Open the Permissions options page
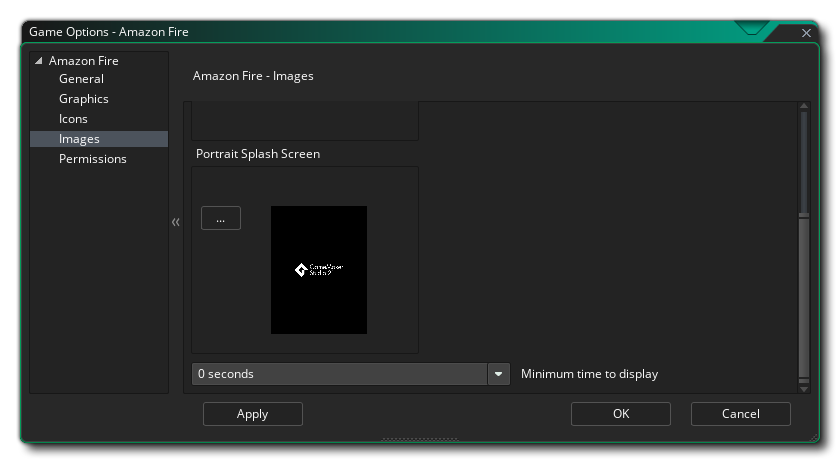 click(93, 159)
